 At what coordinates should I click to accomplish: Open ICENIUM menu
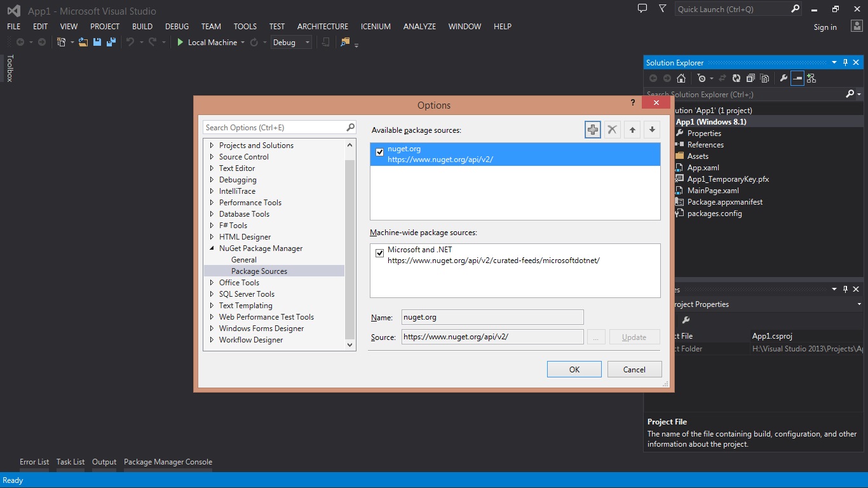coord(376,26)
